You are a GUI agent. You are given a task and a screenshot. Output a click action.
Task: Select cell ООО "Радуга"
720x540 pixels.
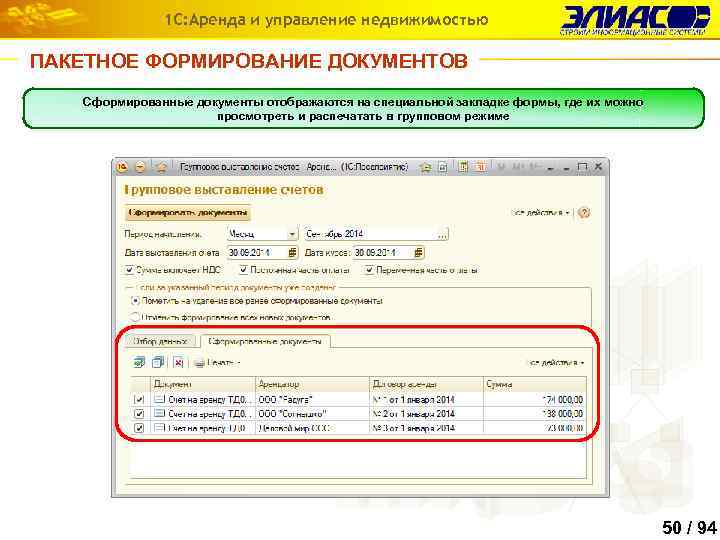312,399
